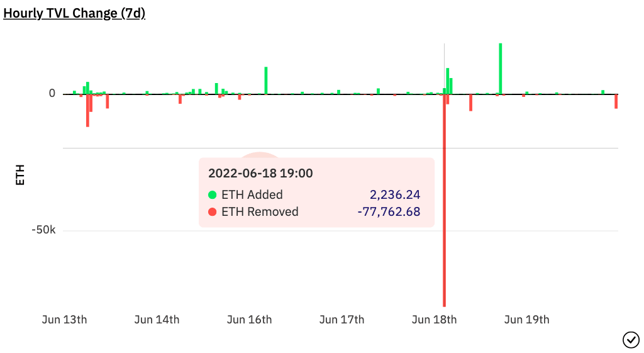Select the Jun 19th x-axis label
The image size is (644, 353).
tap(526, 320)
